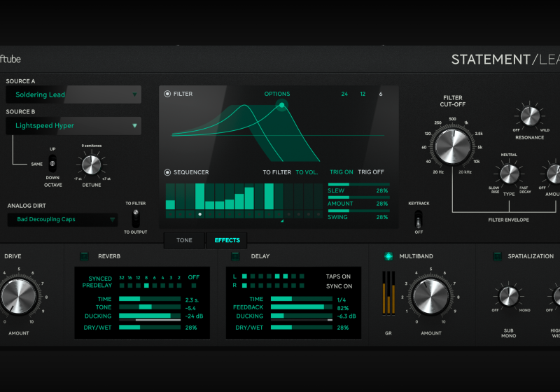This screenshot has height=392, width=560.
Task: Toggle the Filter power icon
Action: 167,94
